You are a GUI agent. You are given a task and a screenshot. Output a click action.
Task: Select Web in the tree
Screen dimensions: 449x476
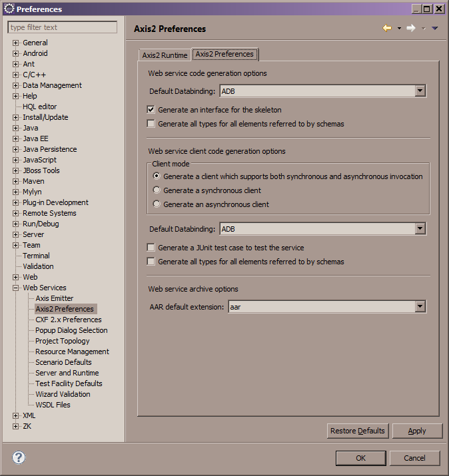[30, 277]
